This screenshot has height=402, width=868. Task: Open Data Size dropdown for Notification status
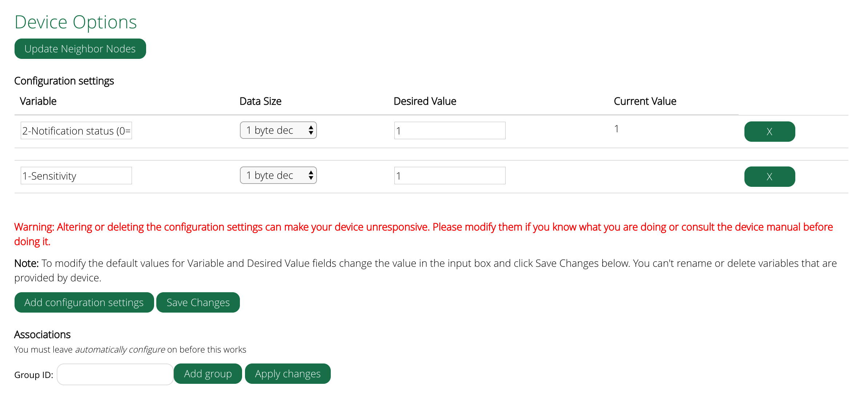(x=278, y=130)
